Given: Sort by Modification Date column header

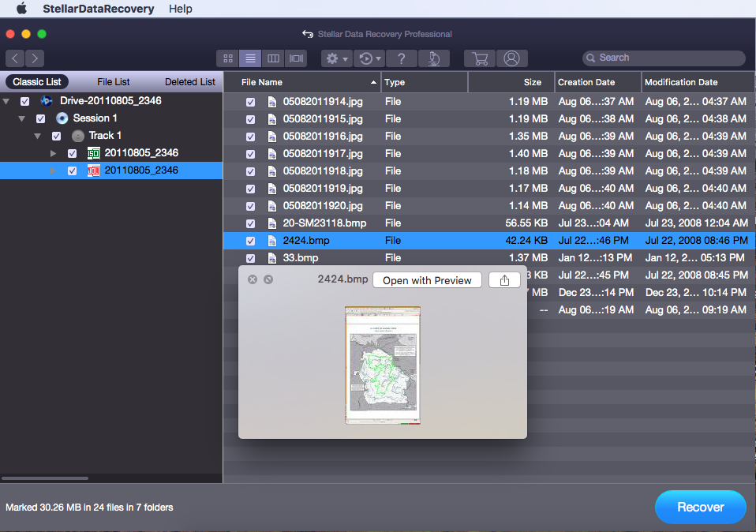Looking at the screenshot, I should [698, 82].
